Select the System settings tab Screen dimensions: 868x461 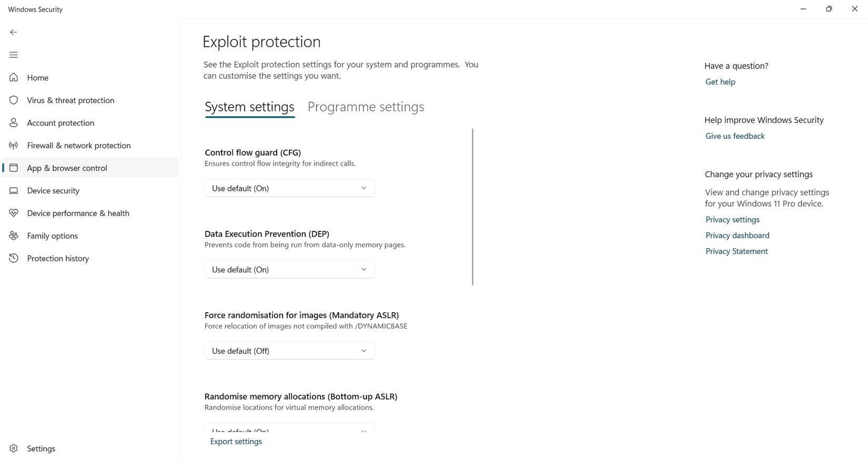(x=249, y=107)
